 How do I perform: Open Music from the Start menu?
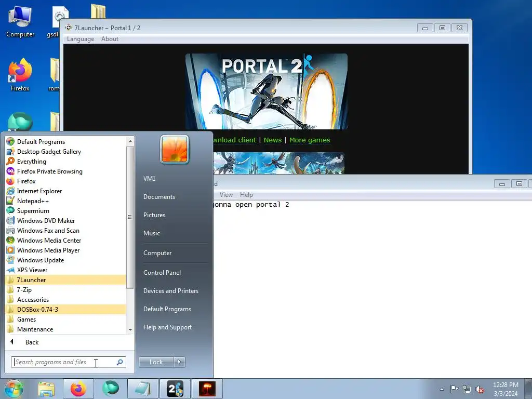pyautogui.click(x=152, y=233)
